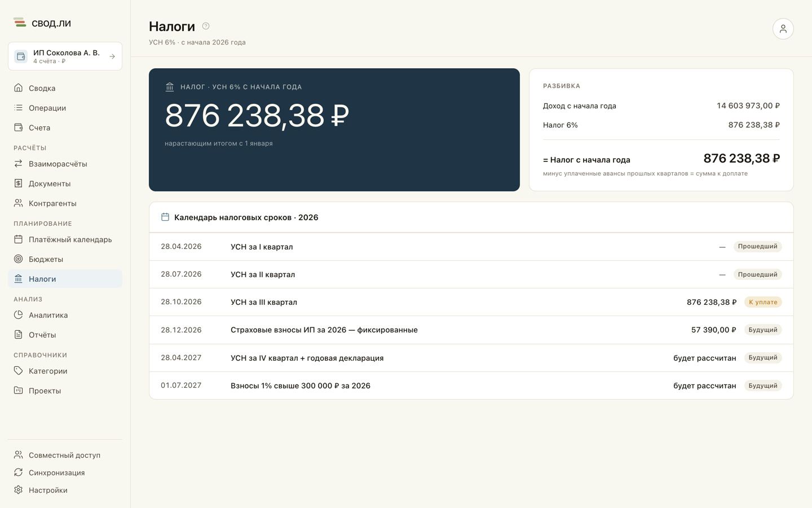Click Будущий badge for УСН за IV квартал

pyautogui.click(x=763, y=357)
